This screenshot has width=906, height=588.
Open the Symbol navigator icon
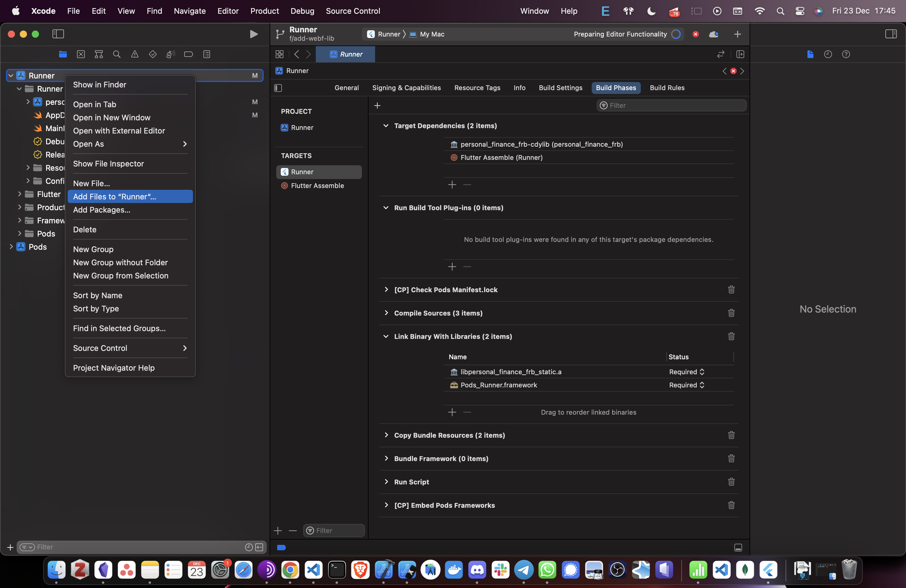(x=99, y=54)
